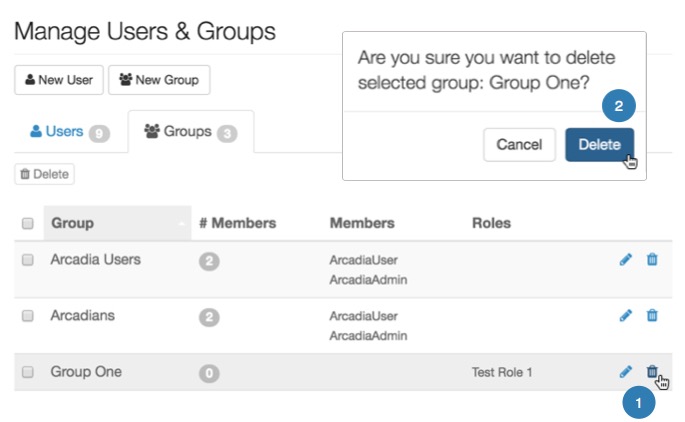
Task: Select the Arcadians row checkbox
Action: coord(28,316)
